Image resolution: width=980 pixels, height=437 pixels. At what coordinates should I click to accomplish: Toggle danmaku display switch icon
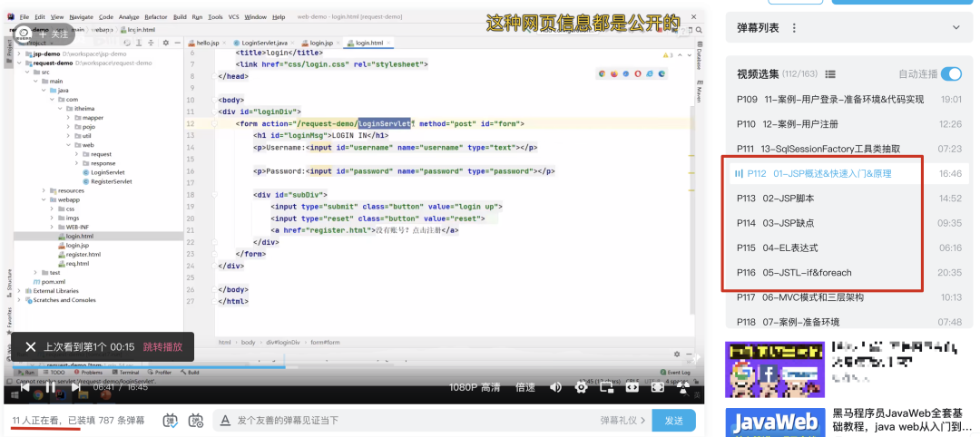coord(170,420)
